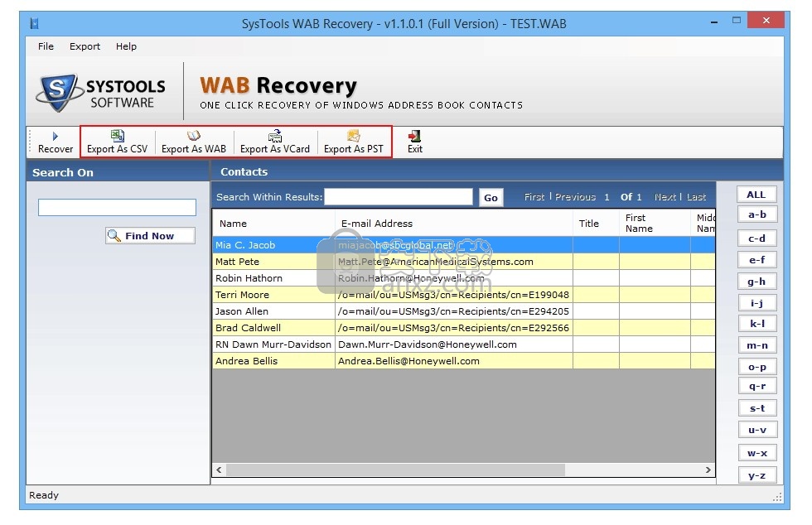This screenshot has width=812, height=525.
Task: Focus the Search On input field
Action: (x=117, y=207)
